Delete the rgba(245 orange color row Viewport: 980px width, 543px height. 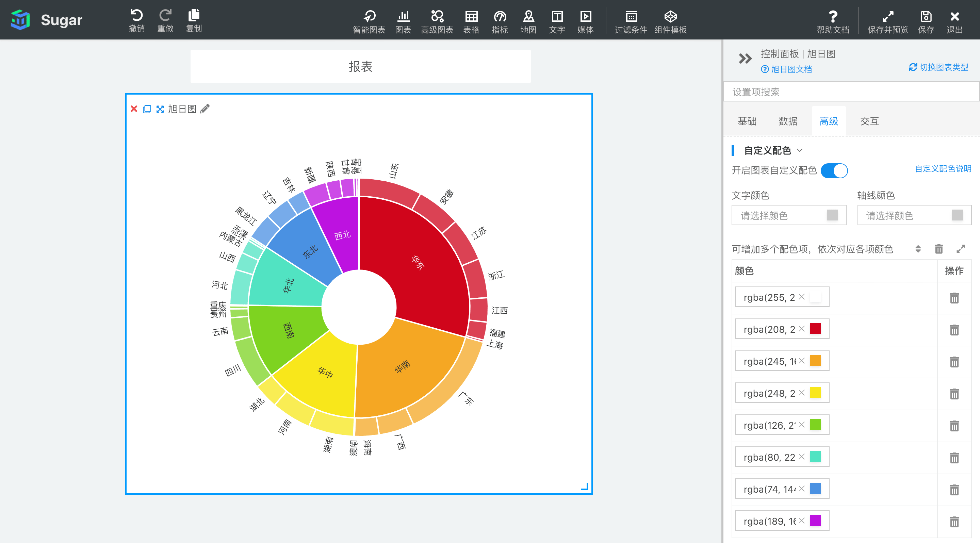[x=954, y=362]
